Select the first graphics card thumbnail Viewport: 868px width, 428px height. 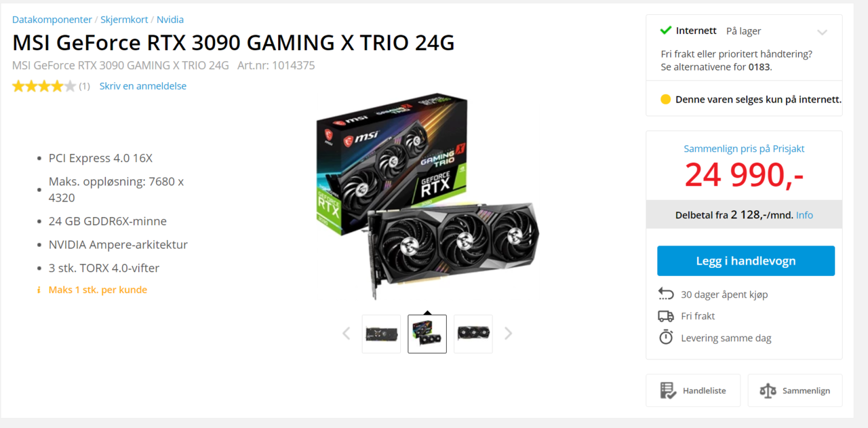point(381,334)
